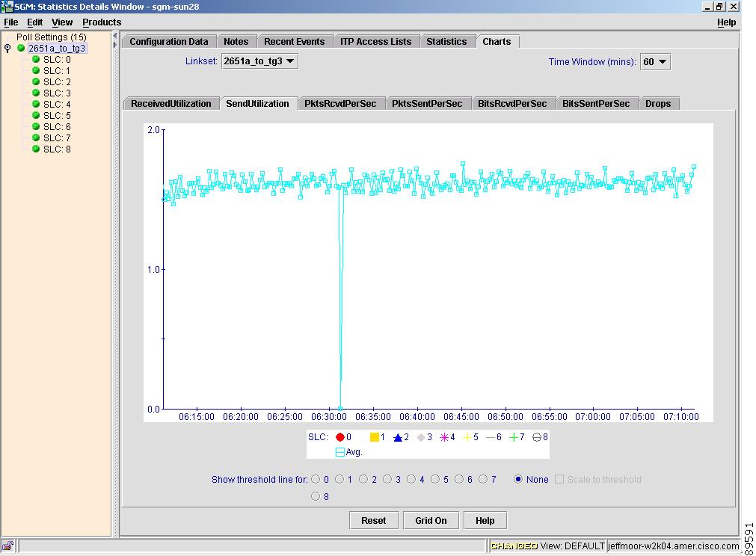Click the green status icon beside SLC: 8
Image resolution: width=756 pixels, height=556 pixels.
[36, 149]
